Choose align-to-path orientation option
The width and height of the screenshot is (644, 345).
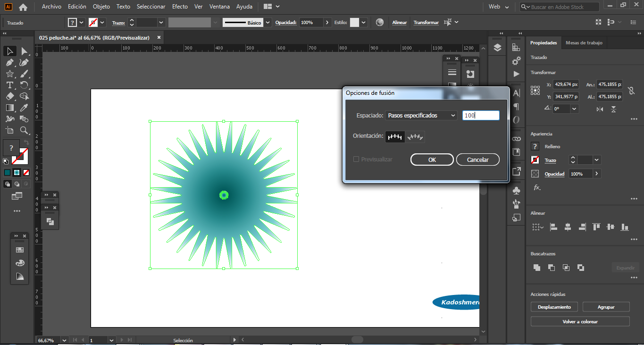tap(416, 137)
